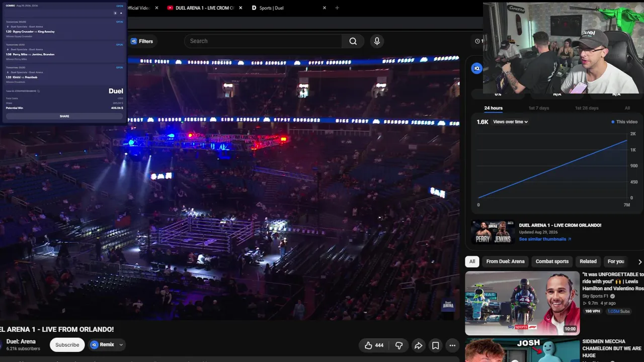Expand the Views over time dropdown
Viewport: 644px width, 362px height.
click(x=510, y=122)
